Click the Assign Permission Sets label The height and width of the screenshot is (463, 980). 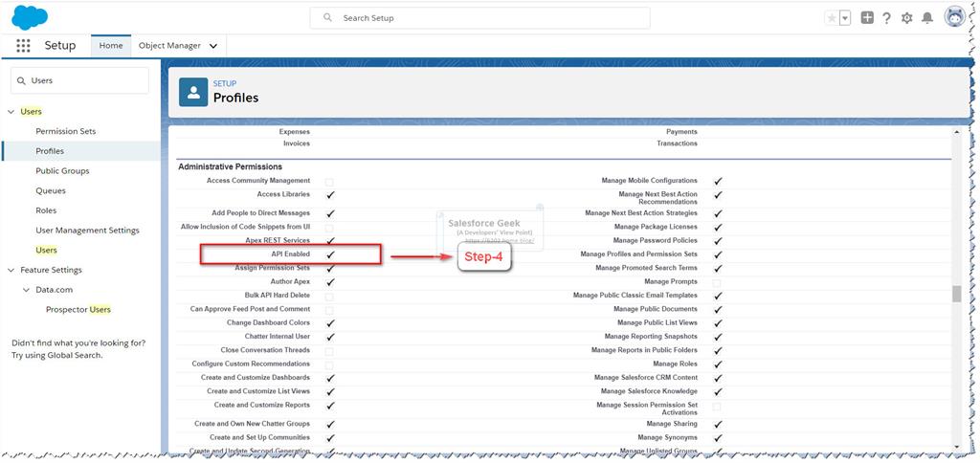273,268
